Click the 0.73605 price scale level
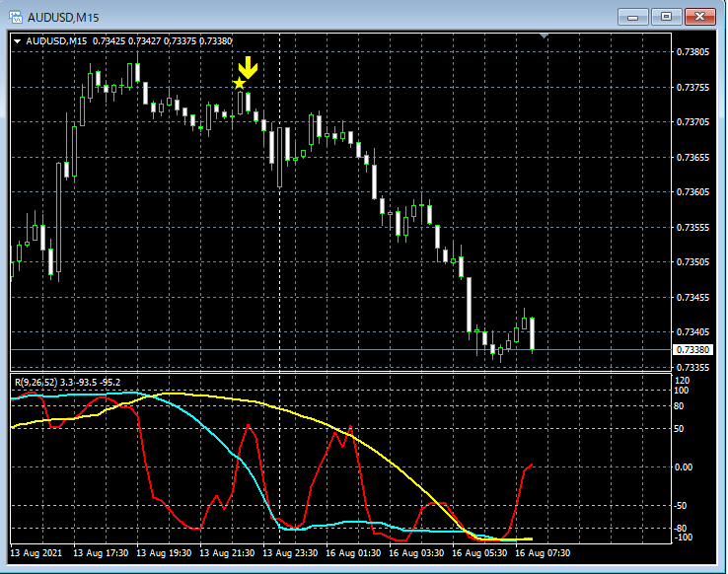 (x=691, y=192)
